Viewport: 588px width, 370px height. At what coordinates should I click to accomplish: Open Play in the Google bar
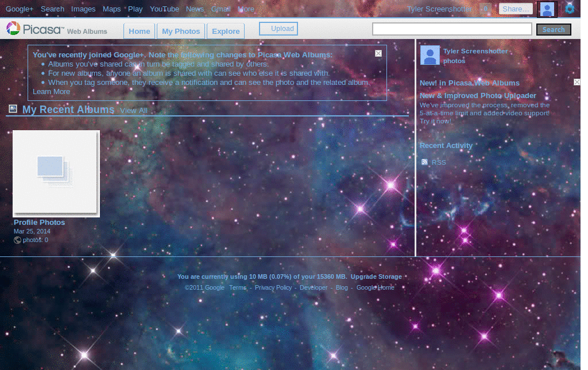pos(136,9)
